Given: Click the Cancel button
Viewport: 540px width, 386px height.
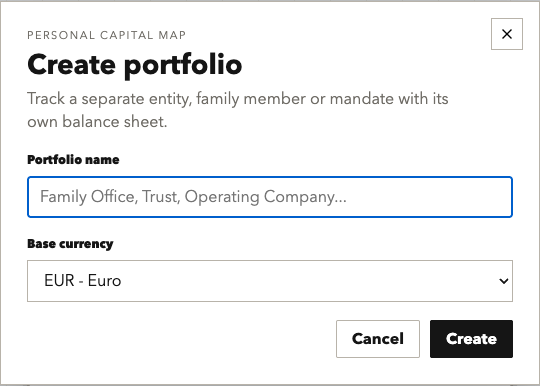Looking at the screenshot, I should tap(378, 339).
